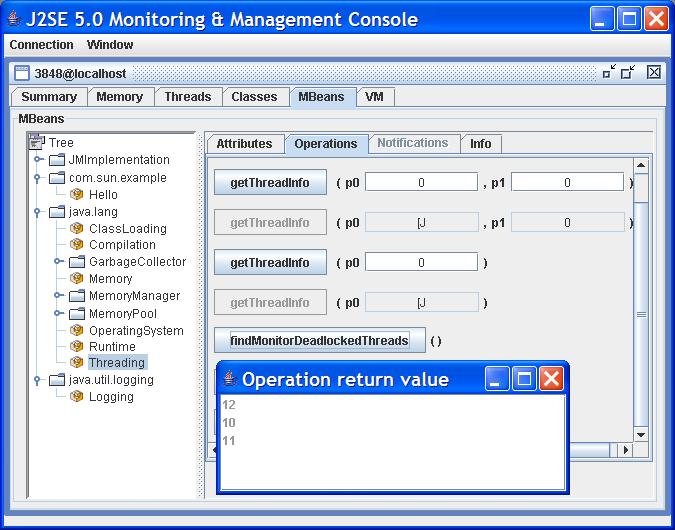Click the p1 input field of first getThreadInfo
Image resolution: width=675 pixels, height=530 pixels.
567,182
